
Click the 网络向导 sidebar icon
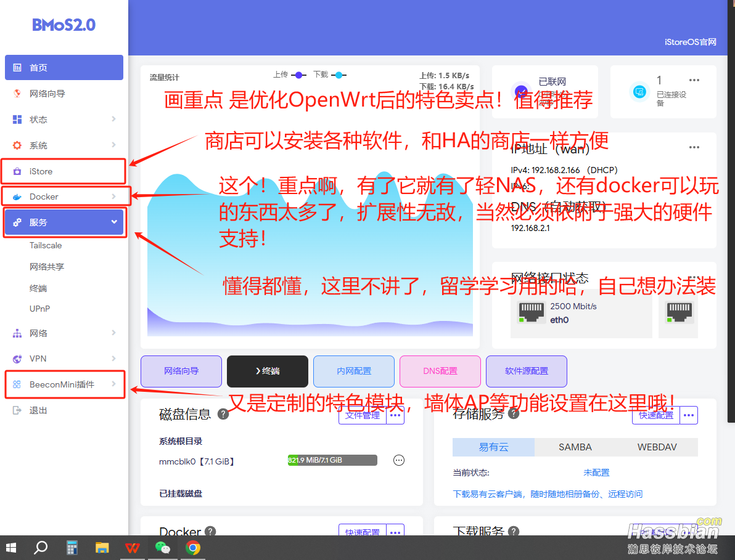click(17, 93)
